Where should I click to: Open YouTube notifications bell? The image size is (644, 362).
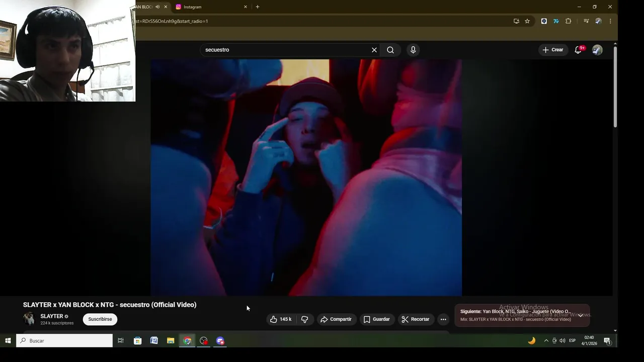click(579, 50)
